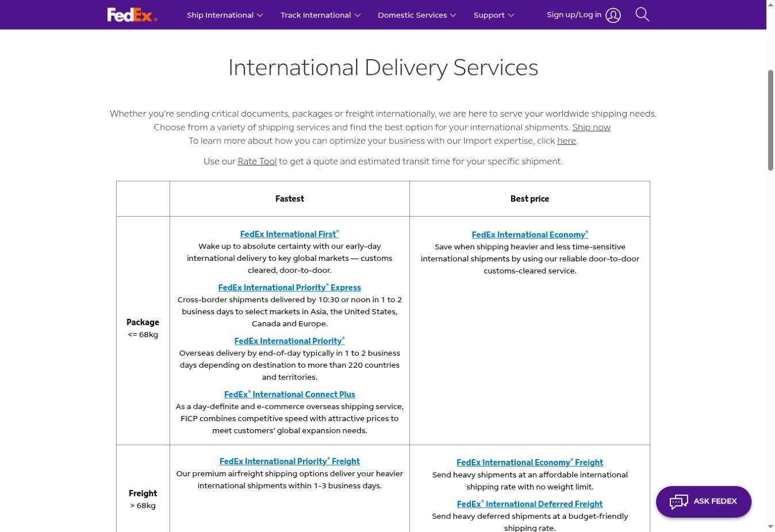775x532 pixels.
Task: Open FedEx International Economy package link
Action: click(530, 234)
